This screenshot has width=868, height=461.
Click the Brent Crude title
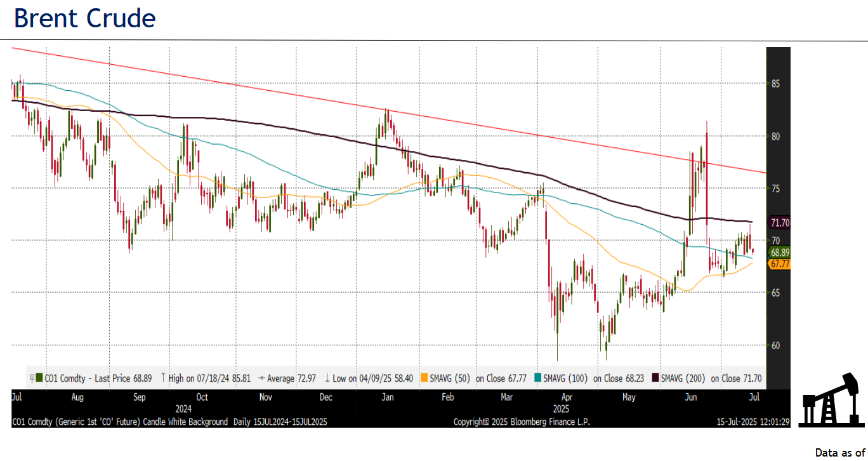[x=84, y=18]
